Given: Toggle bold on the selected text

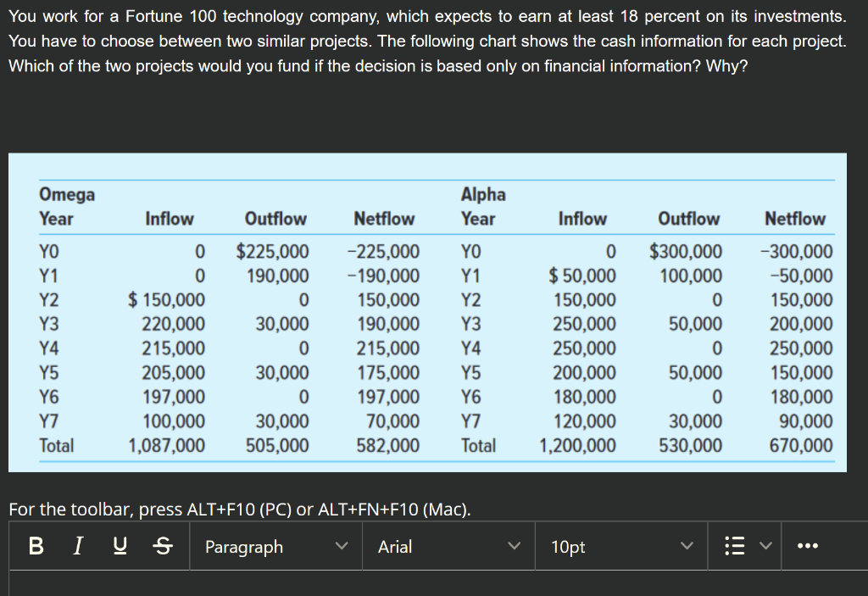Looking at the screenshot, I should click(x=35, y=546).
